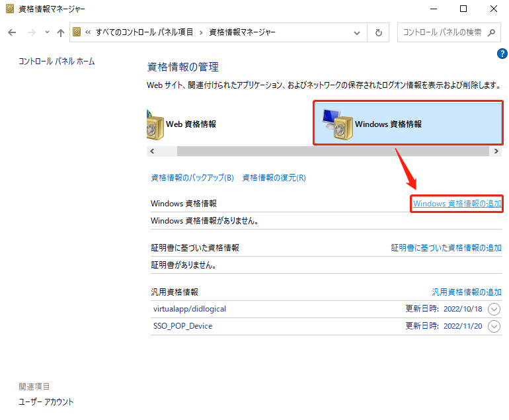Click the Windows credentials computer safe icon
The width and height of the screenshot is (509, 420).
point(338,125)
